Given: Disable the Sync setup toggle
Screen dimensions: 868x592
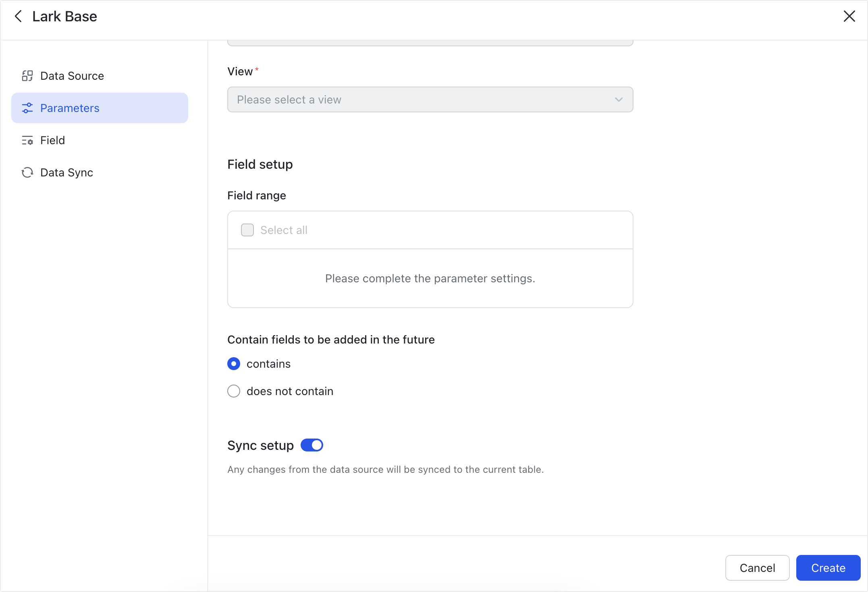Looking at the screenshot, I should 311,445.
